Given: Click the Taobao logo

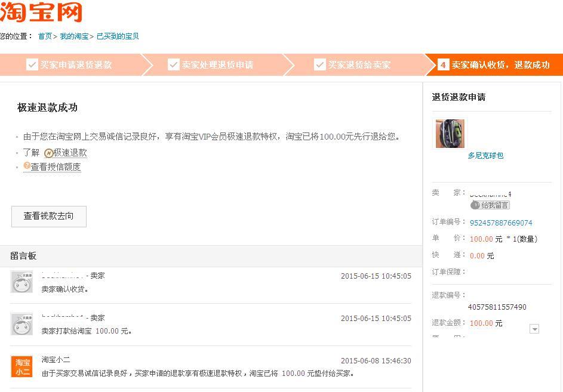Looking at the screenshot, I should 41,12.
